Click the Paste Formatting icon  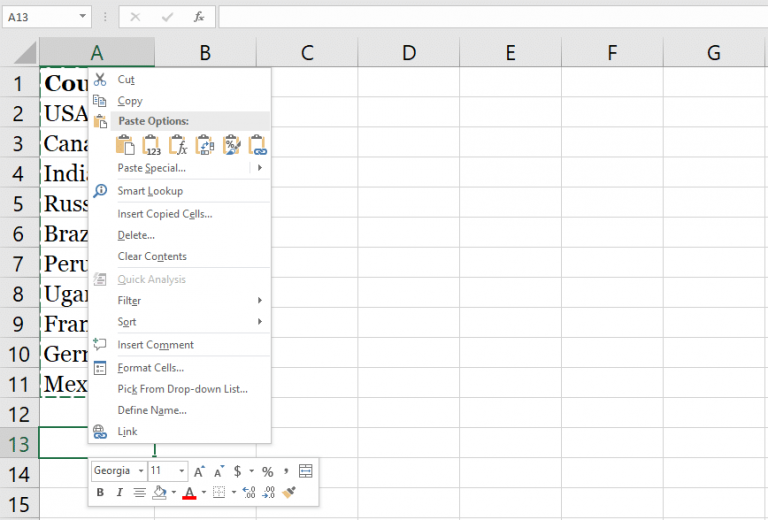(x=232, y=145)
